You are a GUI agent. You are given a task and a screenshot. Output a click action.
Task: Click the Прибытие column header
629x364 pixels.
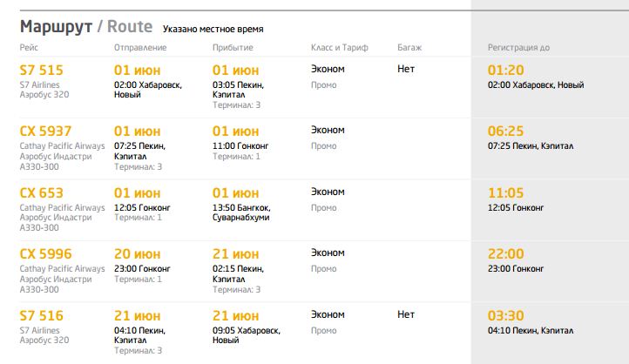pyautogui.click(x=233, y=47)
